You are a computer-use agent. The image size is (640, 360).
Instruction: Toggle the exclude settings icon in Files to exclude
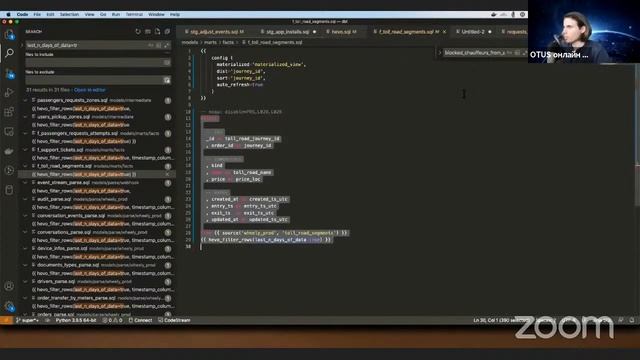pyautogui.click(x=167, y=80)
